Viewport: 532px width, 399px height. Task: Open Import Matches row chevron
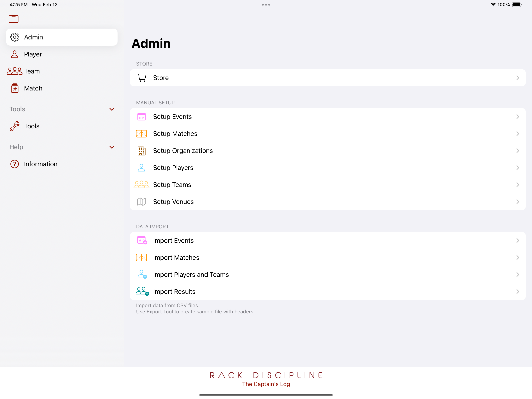pos(518,257)
